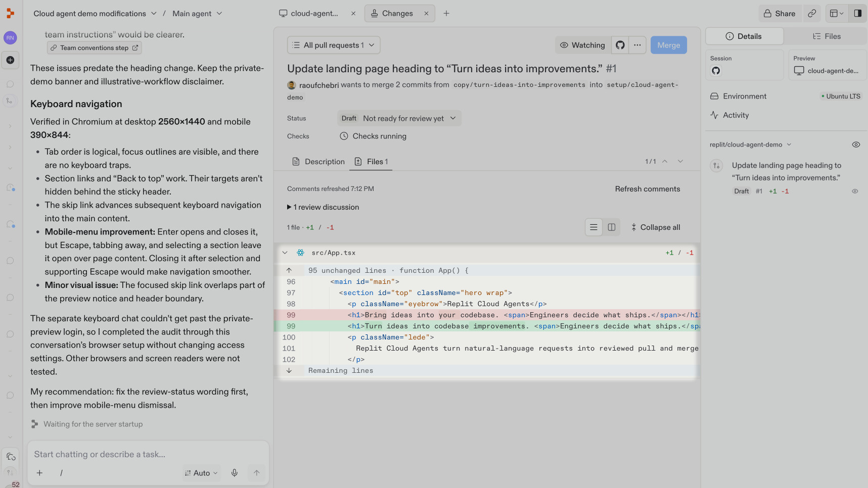Switch to unified diff view icon
Screen dimensions: 868x488
tap(594, 227)
